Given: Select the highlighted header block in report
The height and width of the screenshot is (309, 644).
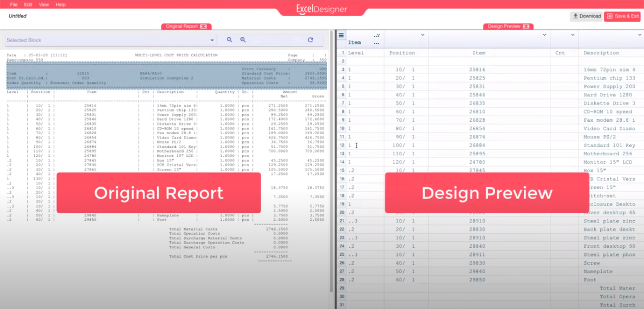Looking at the screenshot, I should tap(167, 76).
